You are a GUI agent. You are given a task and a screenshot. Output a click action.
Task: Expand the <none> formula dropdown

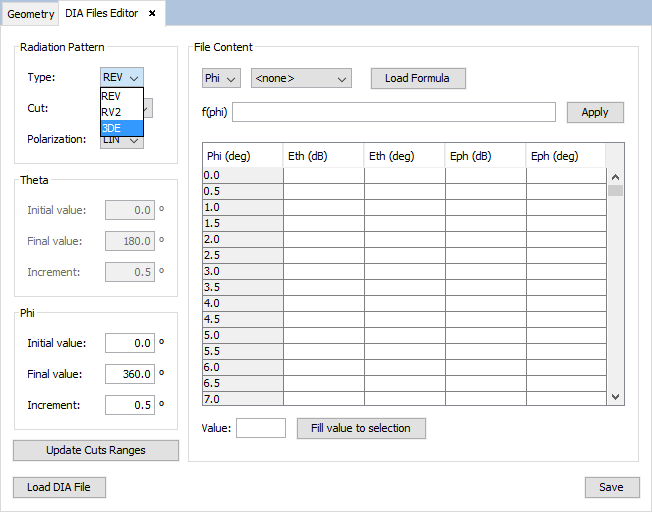point(301,78)
